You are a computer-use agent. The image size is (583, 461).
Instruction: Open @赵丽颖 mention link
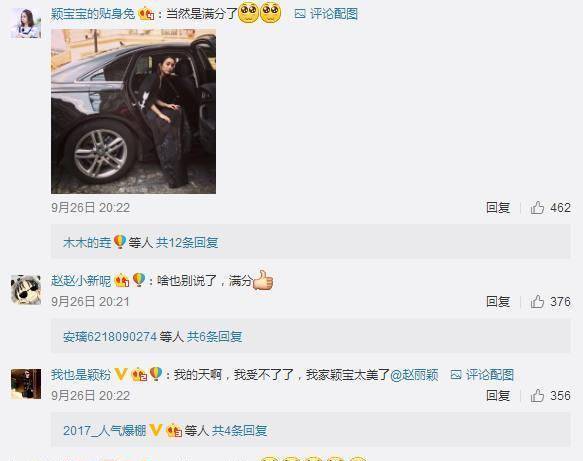414,375
